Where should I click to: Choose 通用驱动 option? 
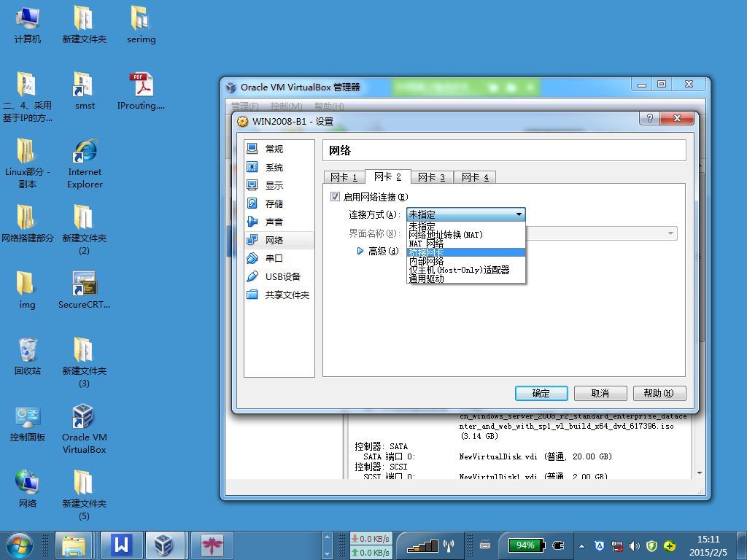466,279
